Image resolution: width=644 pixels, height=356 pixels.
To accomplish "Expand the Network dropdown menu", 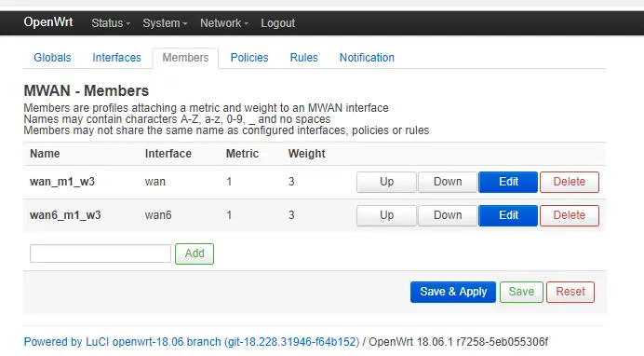I will (224, 23).
